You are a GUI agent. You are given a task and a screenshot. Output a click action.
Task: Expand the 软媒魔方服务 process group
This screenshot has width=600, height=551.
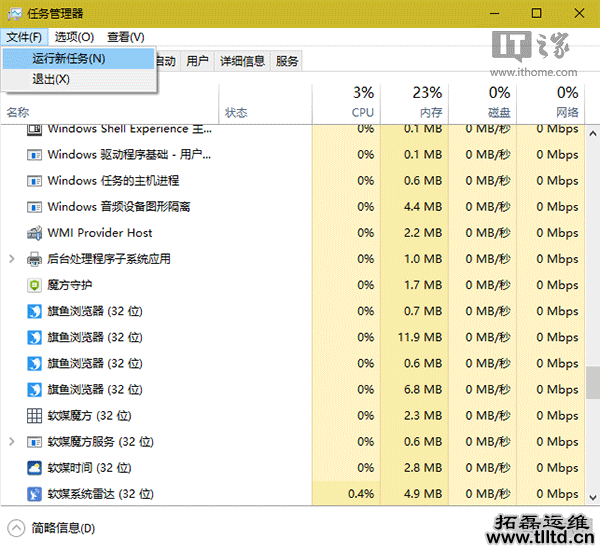(x=12, y=442)
